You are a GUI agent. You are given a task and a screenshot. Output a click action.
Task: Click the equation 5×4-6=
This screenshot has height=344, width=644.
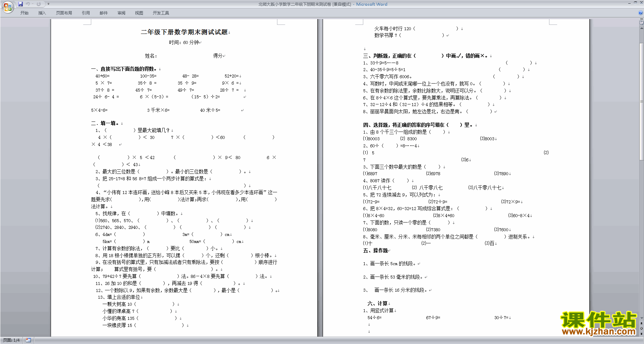(99, 110)
